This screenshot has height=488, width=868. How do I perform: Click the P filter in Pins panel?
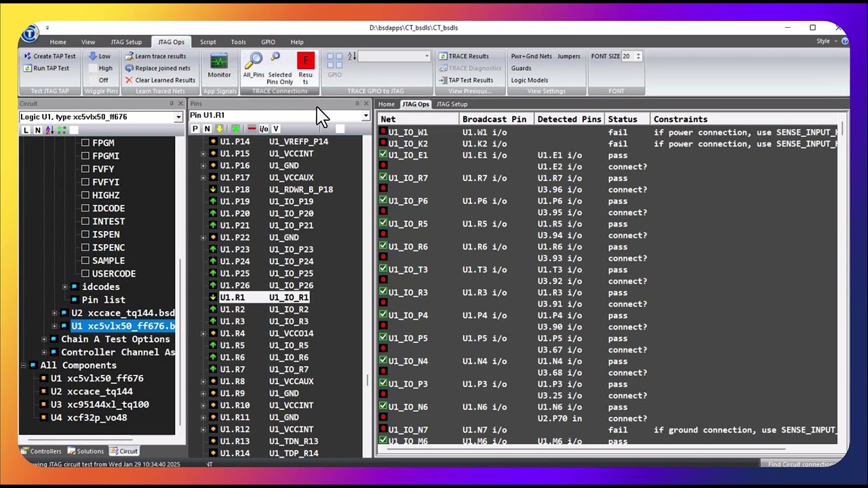point(195,129)
